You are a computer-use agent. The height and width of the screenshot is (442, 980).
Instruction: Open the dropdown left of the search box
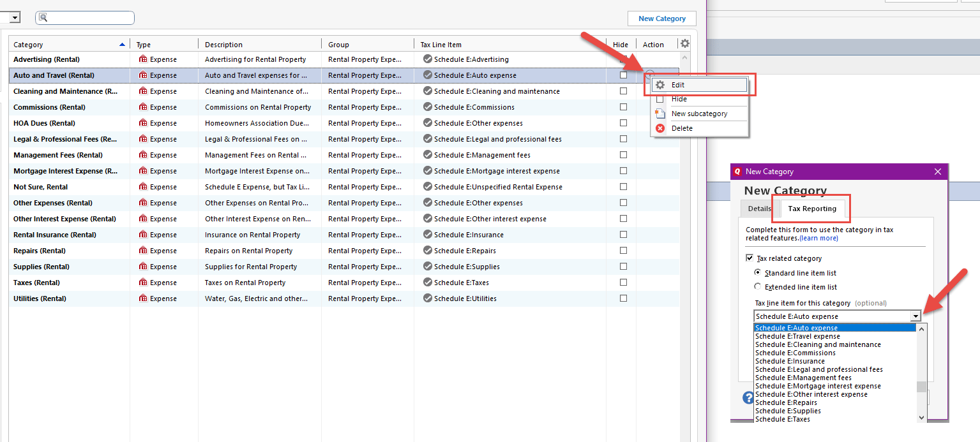pos(14,18)
